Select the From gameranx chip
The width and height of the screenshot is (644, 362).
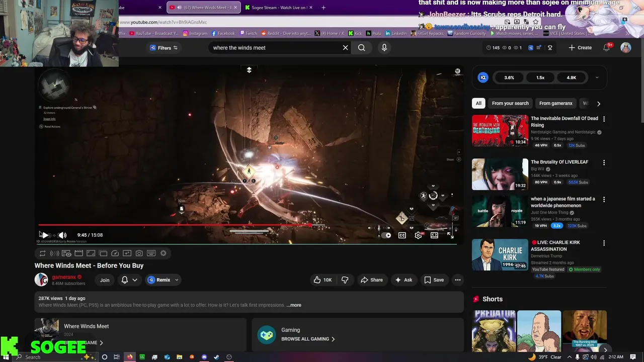[555, 104]
